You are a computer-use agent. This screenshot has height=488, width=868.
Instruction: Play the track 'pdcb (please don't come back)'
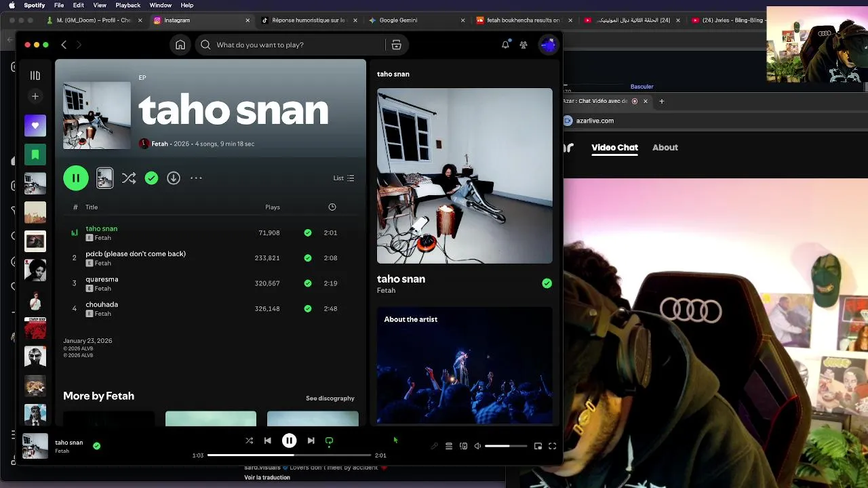(136, 253)
